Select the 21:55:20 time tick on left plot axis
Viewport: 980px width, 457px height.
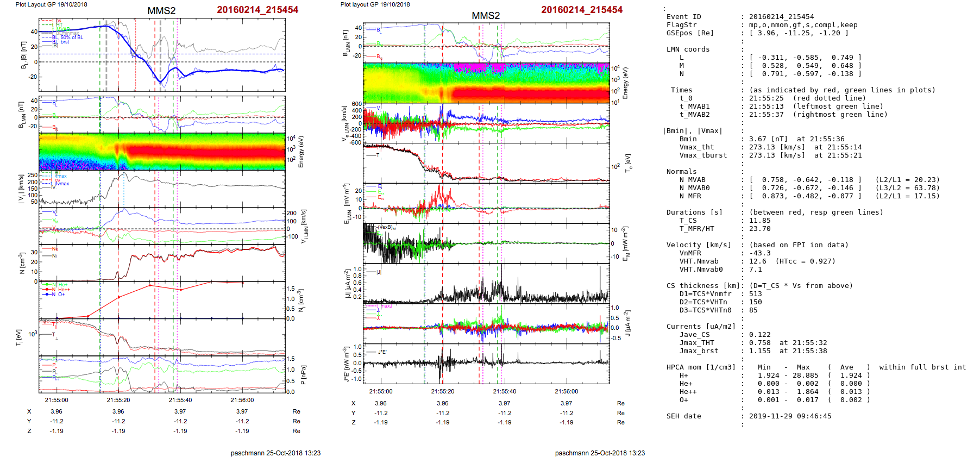tap(118, 400)
